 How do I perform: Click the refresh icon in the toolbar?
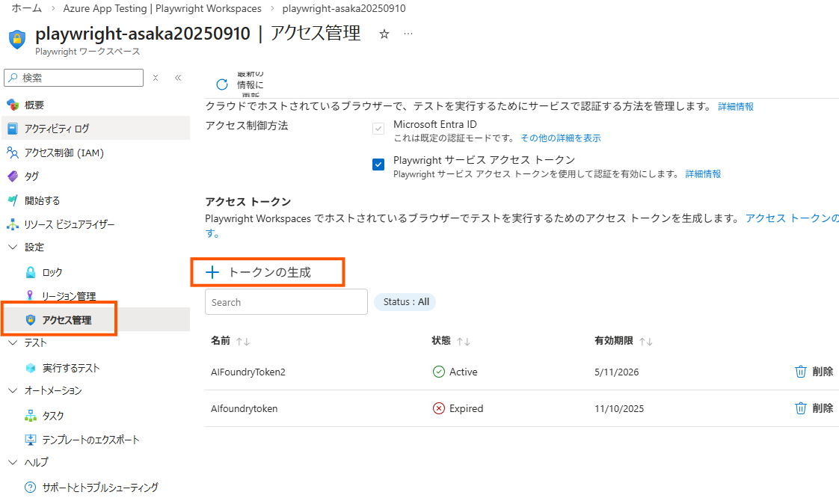pyautogui.click(x=222, y=84)
